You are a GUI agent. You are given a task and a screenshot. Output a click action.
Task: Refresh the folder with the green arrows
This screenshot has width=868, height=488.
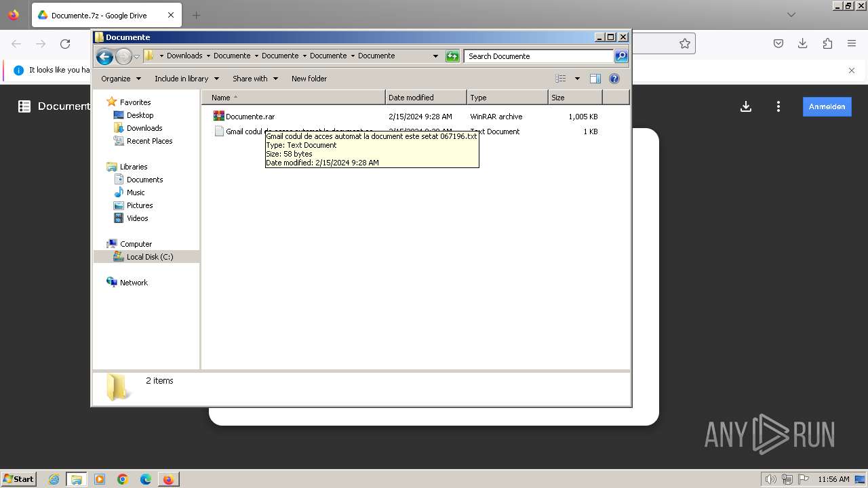pyautogui.click(x=452, y=56)
